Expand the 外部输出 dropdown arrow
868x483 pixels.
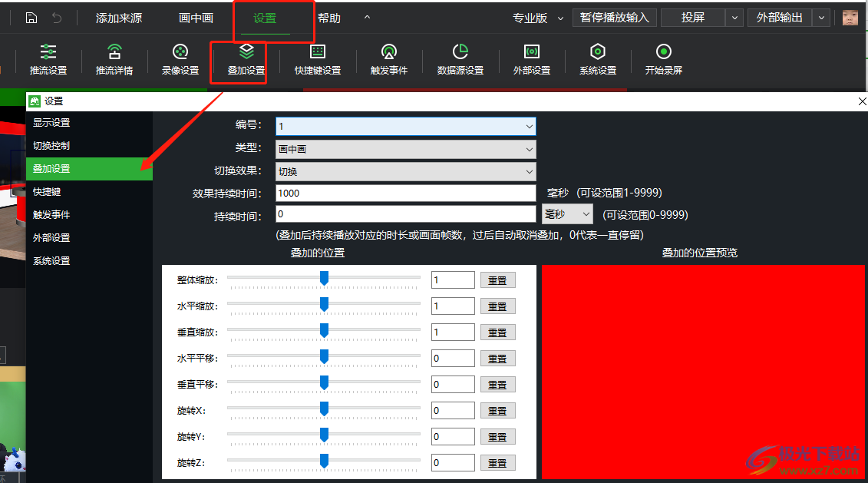click(x=821, y=18)
